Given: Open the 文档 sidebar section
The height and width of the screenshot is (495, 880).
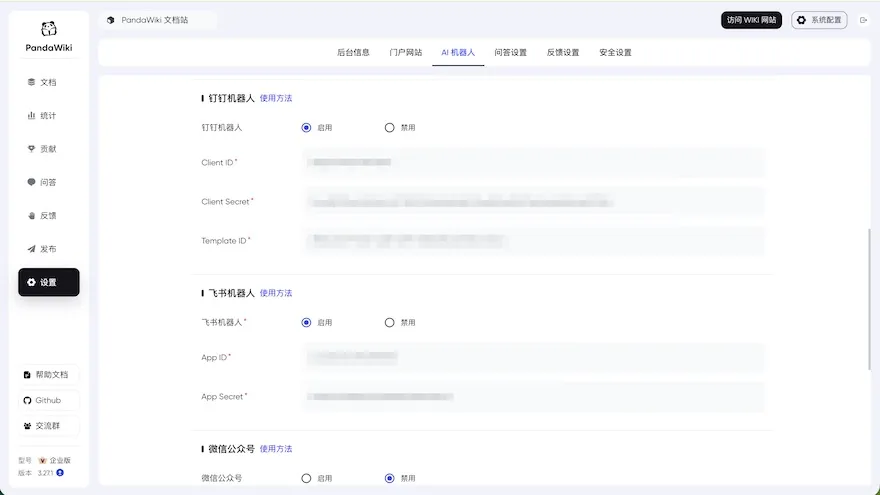Looking at the screenshot, I should (49, 82).
